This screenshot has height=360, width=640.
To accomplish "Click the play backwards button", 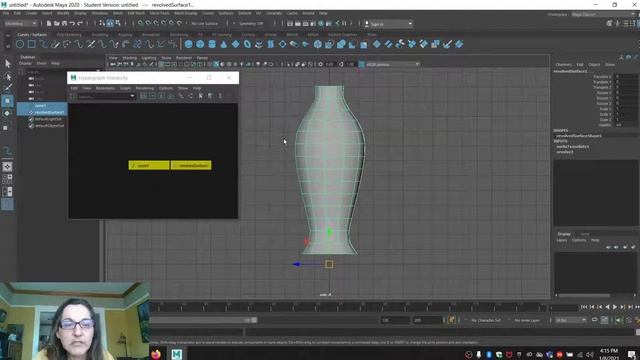I will [607, 307].
